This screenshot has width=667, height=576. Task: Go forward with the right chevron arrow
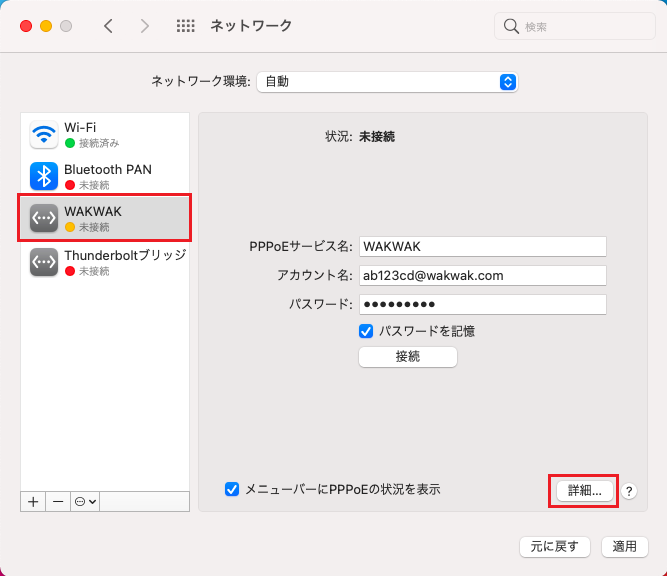[145, 26]
